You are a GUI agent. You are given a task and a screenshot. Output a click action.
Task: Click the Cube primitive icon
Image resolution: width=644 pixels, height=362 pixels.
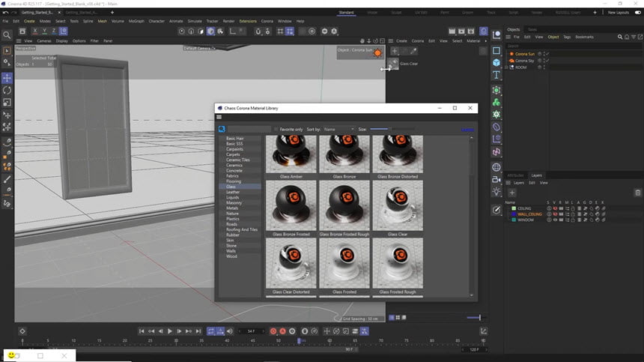coord(496,62)
